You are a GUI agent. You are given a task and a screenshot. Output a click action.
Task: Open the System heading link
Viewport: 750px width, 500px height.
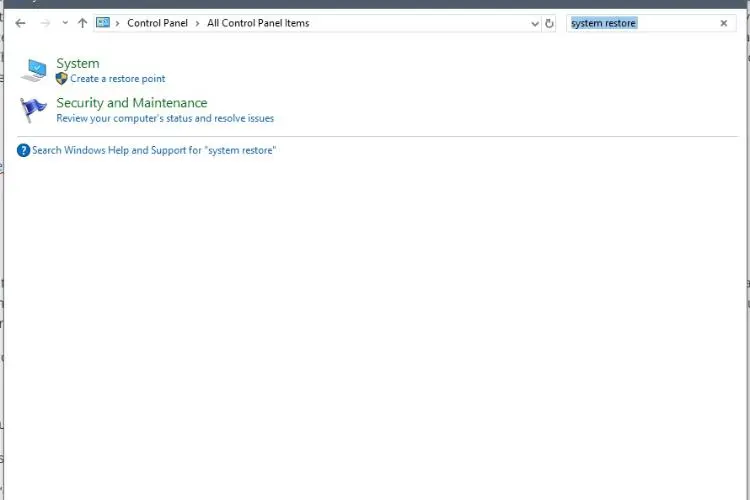click(78, 63)
